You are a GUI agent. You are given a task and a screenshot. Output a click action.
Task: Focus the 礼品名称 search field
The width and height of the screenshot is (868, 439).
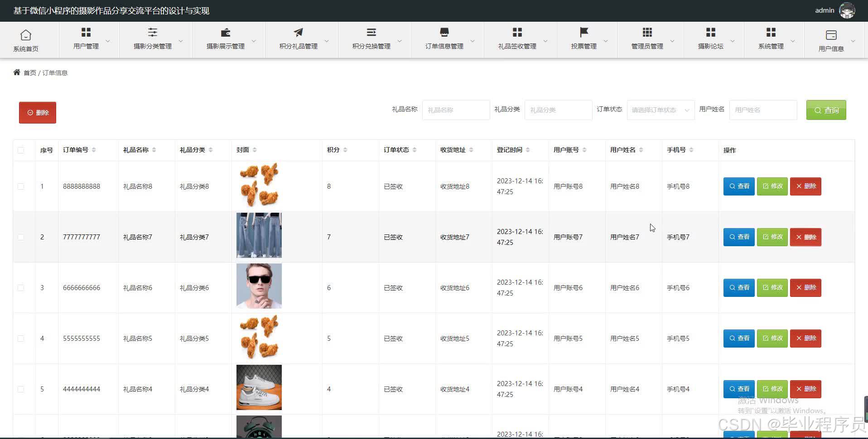point(456,110)
